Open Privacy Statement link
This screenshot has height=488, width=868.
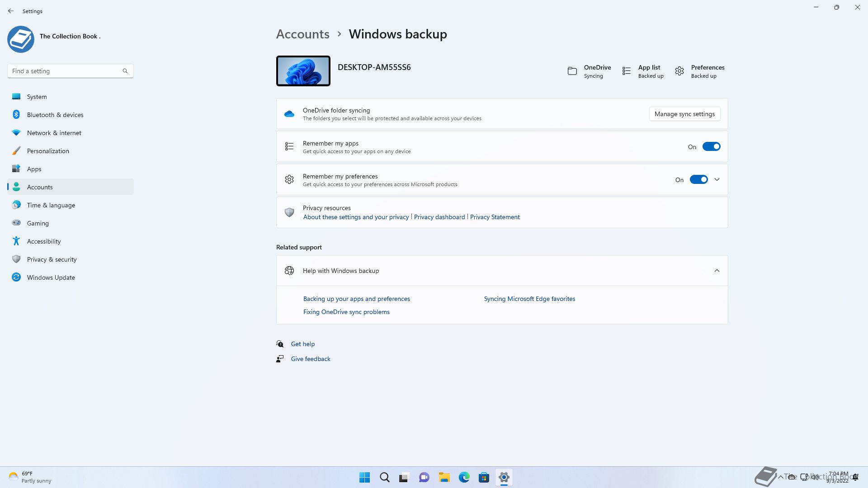click(495, 217)
